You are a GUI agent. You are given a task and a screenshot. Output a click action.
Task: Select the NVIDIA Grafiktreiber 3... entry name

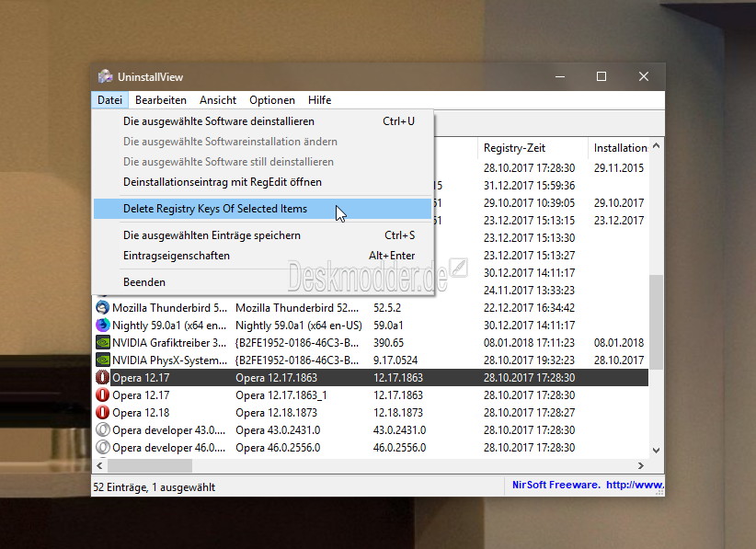169,343
